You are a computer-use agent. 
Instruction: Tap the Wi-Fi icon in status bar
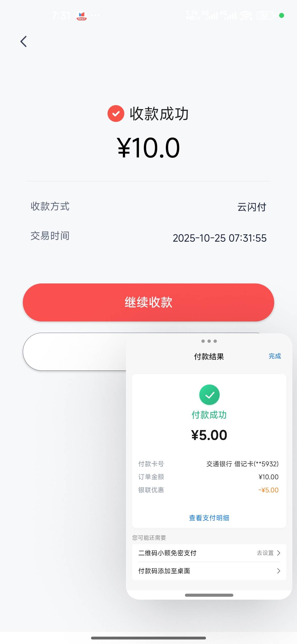tap(246, 16)
